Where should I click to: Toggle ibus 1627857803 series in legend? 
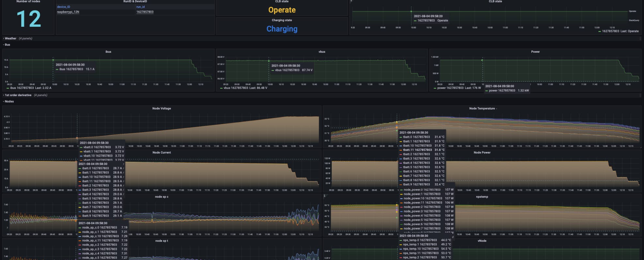tap(22, 88)
